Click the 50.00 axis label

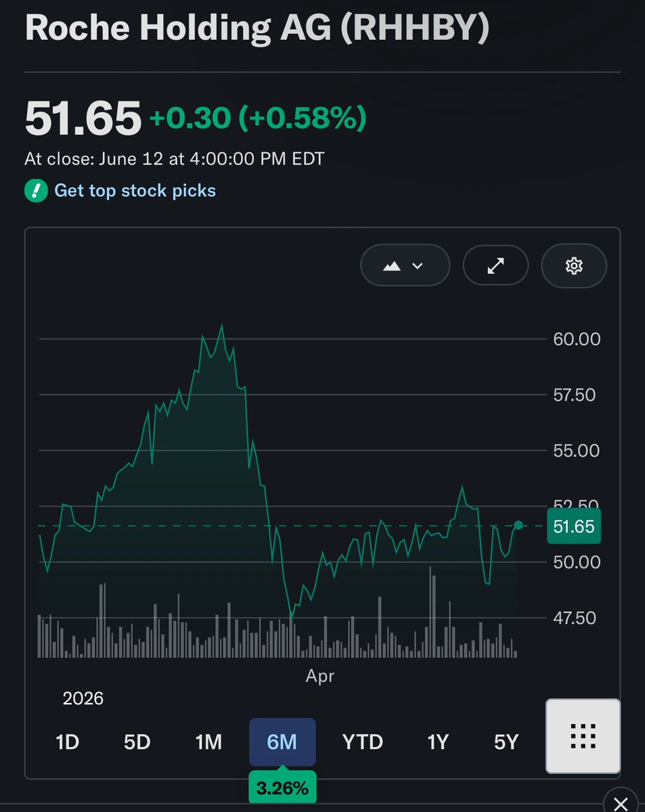click(576, 562)
